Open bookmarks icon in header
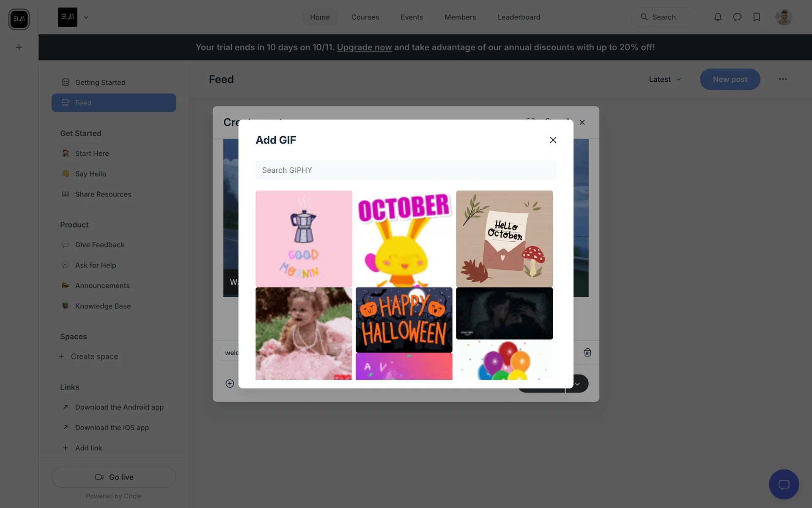The width and height of the screenshot is (812, 508). tap(757, 17)
